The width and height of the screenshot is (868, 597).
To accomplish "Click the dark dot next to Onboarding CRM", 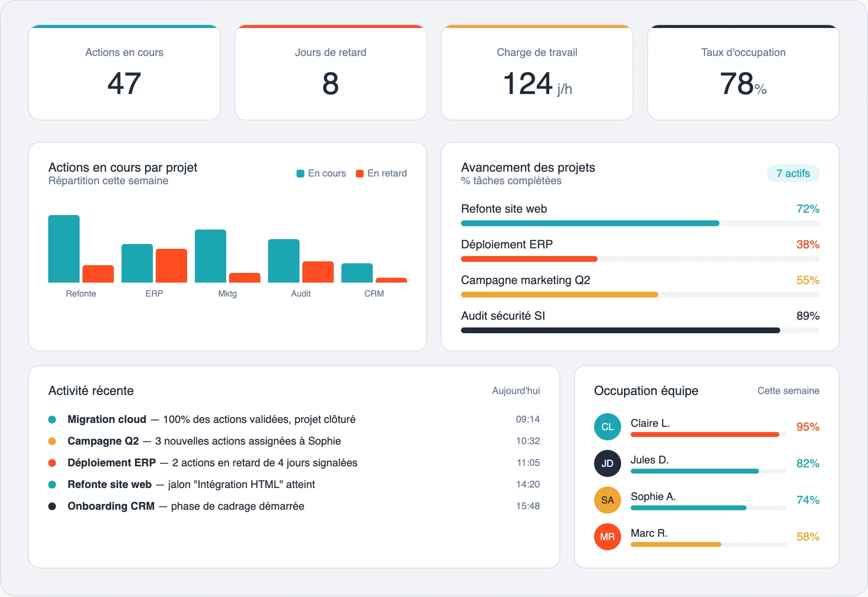I will [52, 506].
